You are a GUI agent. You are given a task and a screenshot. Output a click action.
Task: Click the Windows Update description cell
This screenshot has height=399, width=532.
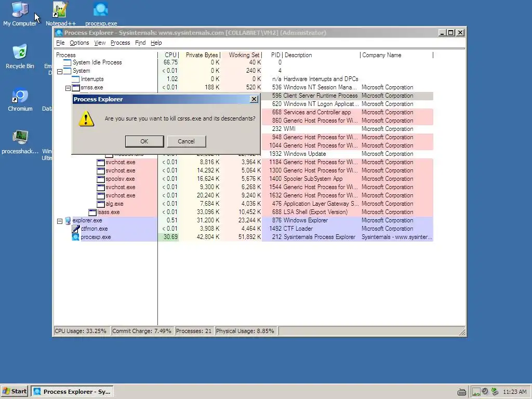click(304, 154)
